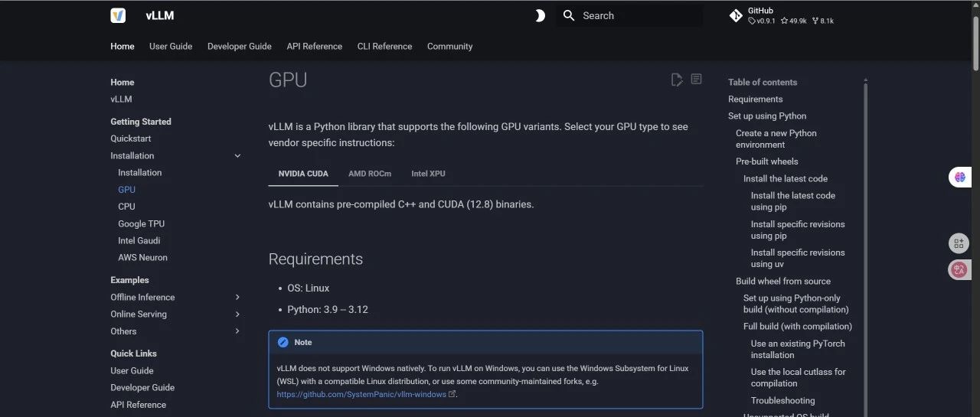Click the blue Note pencil icon
Viewport: 980px width, 417px height.
click(283, 343)
